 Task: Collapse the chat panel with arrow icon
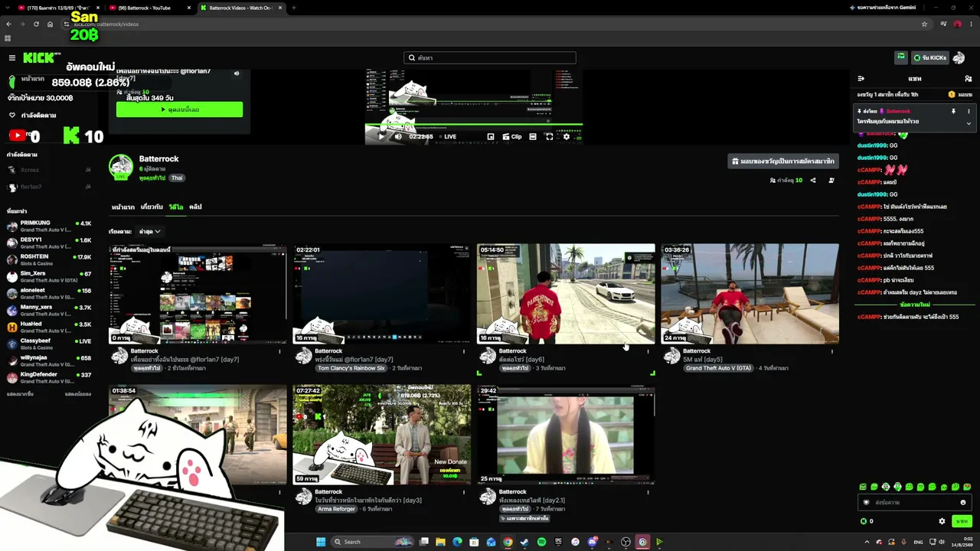point(861,79)
